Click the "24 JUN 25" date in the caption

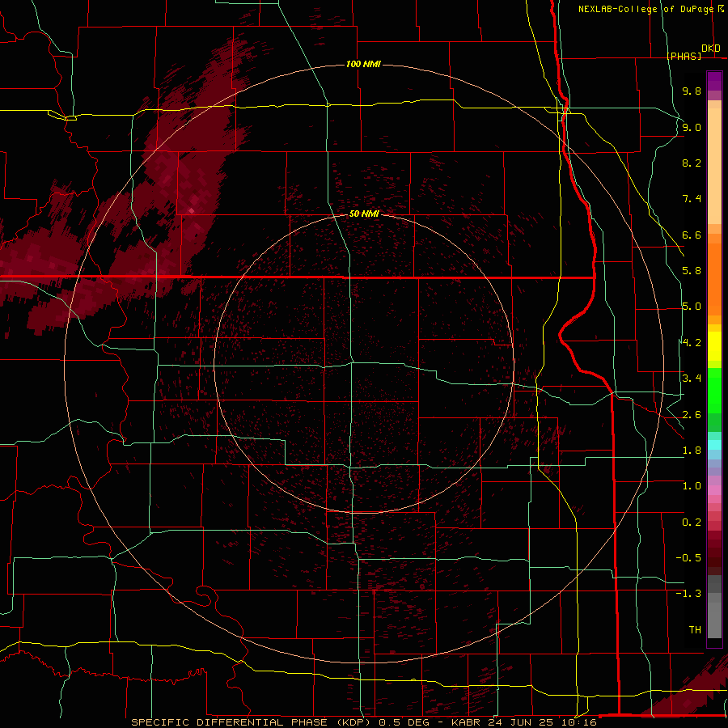(x=518, y=722)
